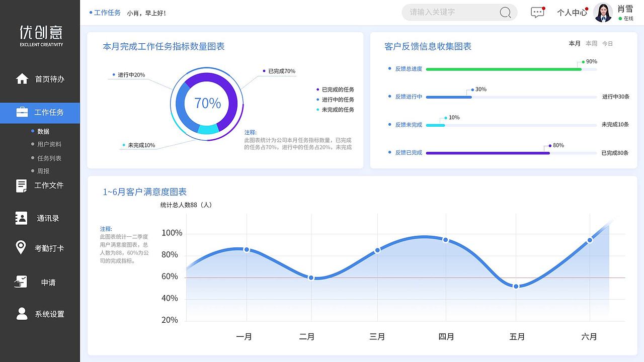Select 周报 submenu item

click(x=43, y=171)
